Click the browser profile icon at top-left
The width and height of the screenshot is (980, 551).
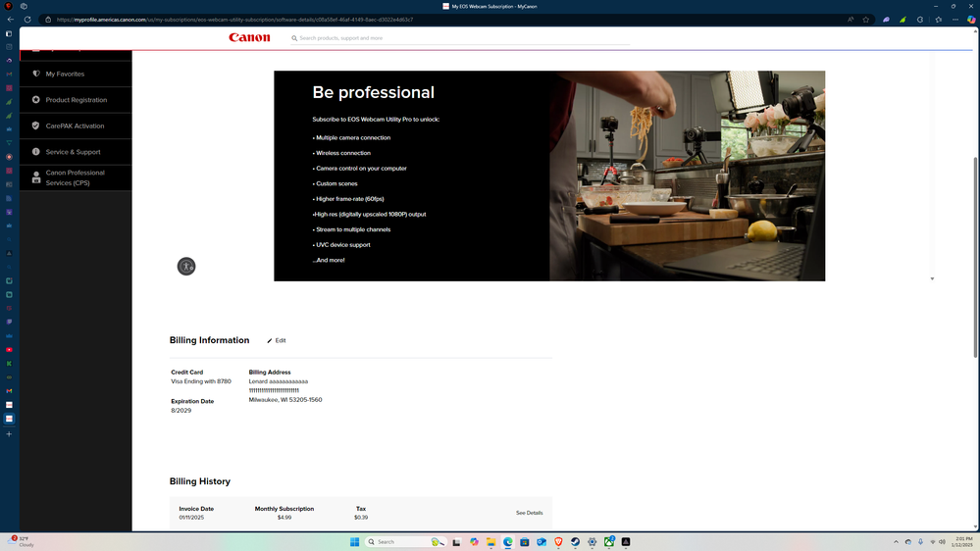[x=9, y=6]
